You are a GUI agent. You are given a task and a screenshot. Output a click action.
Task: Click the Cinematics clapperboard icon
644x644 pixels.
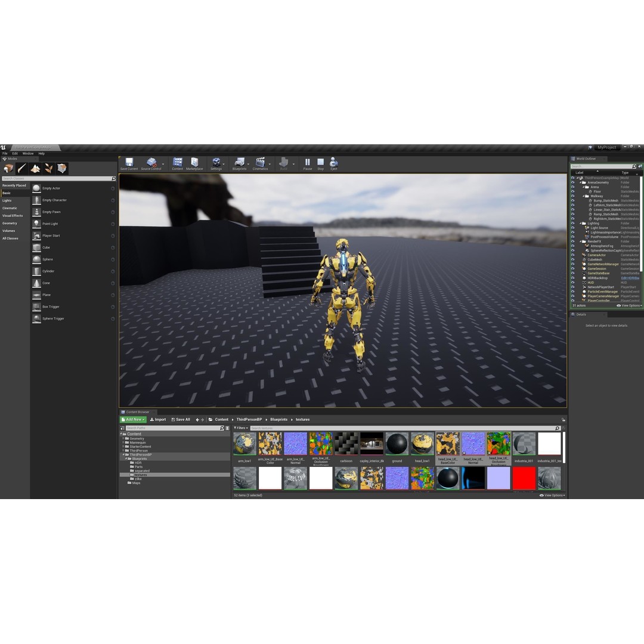(x=260, y=162)
